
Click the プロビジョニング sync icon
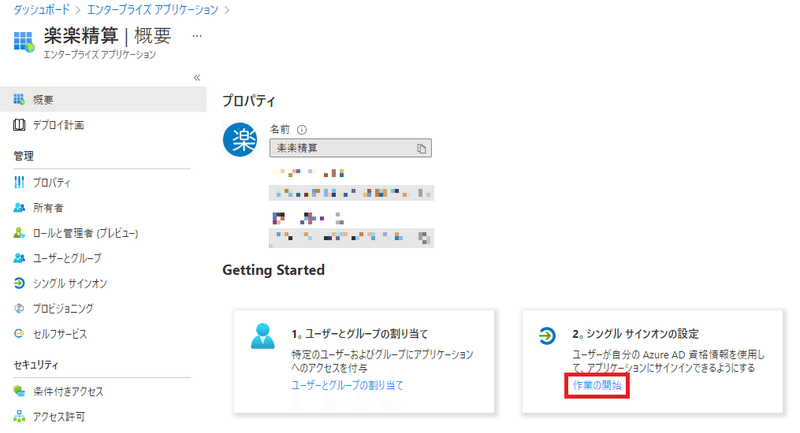click(x=19, y=308)
